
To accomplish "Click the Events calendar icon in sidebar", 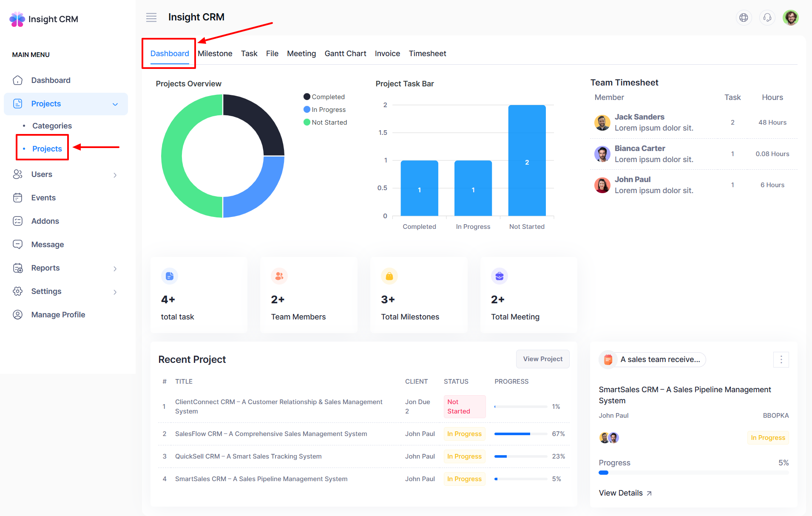I will point(18,198).
